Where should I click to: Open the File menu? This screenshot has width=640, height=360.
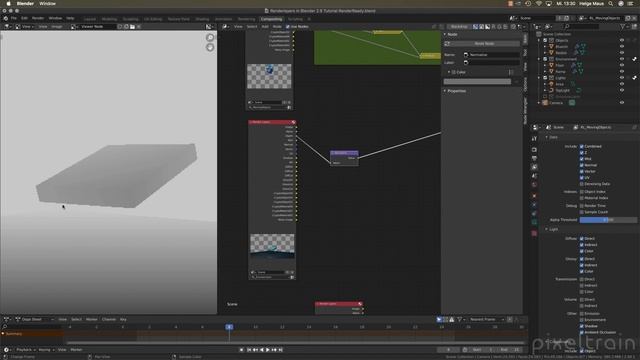[x=14, y=18]
